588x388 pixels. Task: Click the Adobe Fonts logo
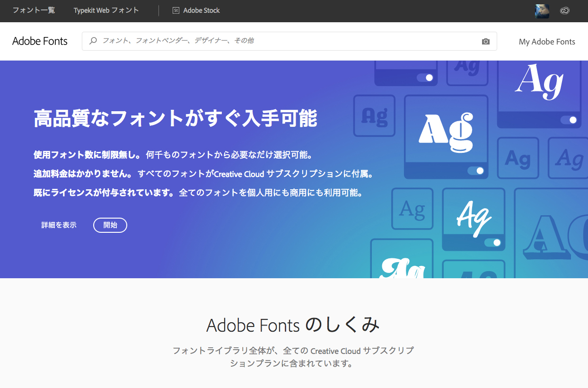(x=40, y=41)
